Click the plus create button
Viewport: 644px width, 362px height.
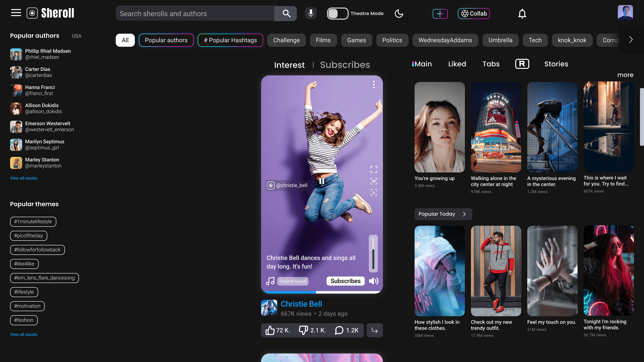[440, 14]
